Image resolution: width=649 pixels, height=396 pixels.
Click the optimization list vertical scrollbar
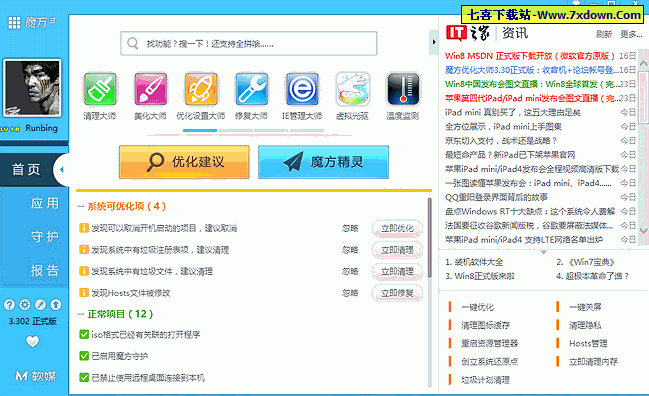coord(430,238)
